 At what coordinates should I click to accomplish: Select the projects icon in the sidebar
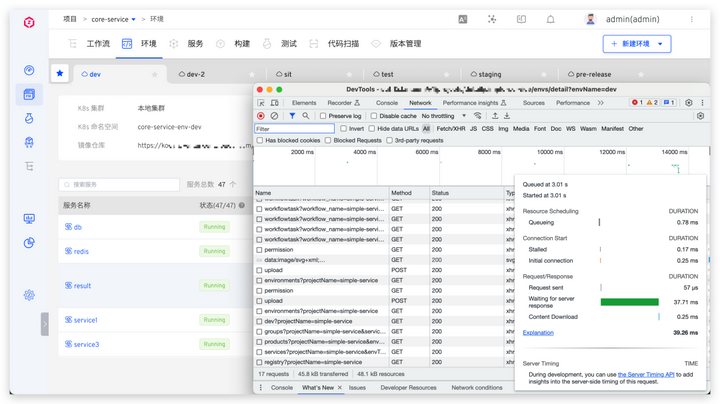coord(29,95)
